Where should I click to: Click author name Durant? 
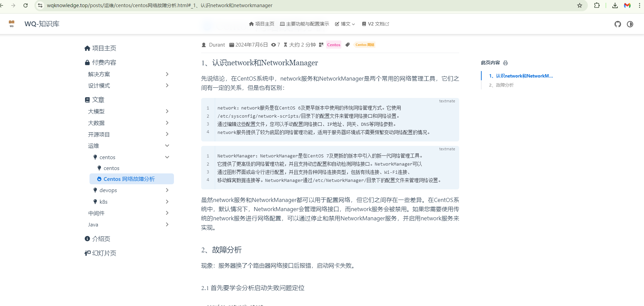click(x=217, y=45)
